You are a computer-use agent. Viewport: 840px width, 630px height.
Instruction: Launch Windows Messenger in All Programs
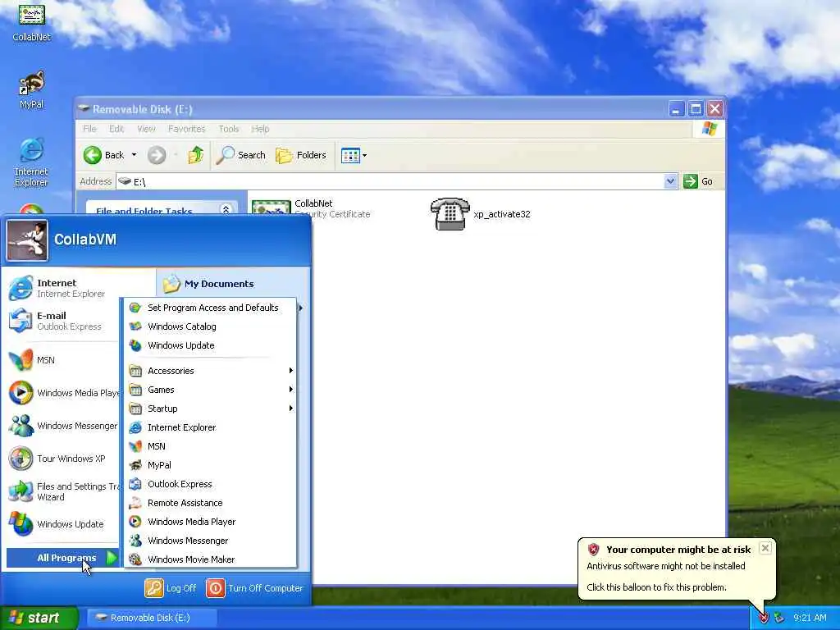210,541
